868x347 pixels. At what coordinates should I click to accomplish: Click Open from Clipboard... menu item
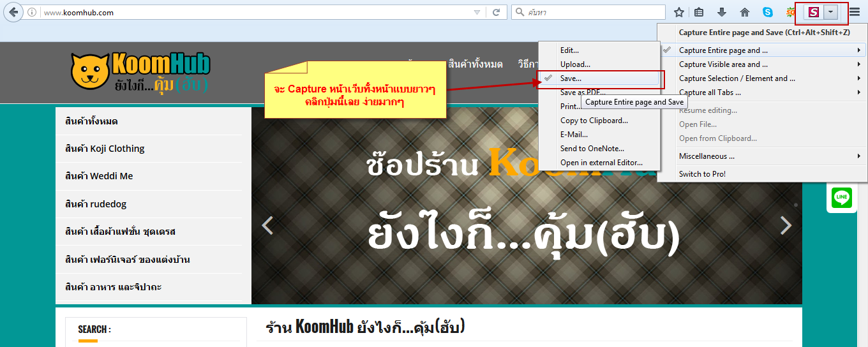763,138
